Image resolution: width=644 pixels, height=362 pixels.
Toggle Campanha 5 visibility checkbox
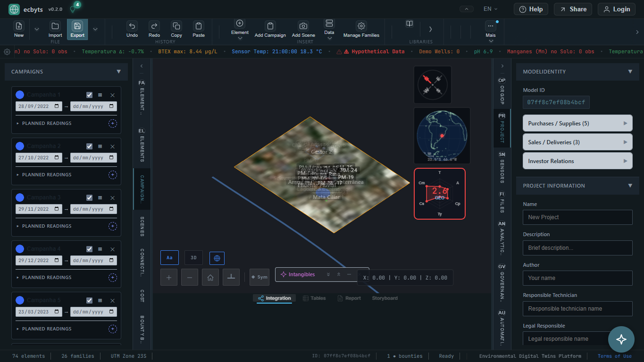[x=89, y=300]
